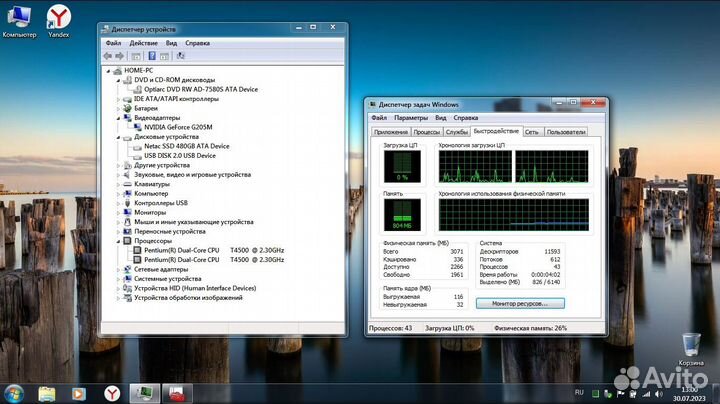The width and height of the screenshot is (720, 404).
Task: Open the Action Center flag tray icon
Action: 620,394
